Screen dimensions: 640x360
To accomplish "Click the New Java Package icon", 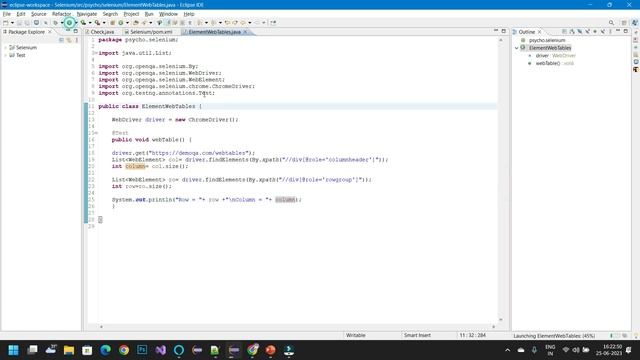I will [x=112, y=22].
